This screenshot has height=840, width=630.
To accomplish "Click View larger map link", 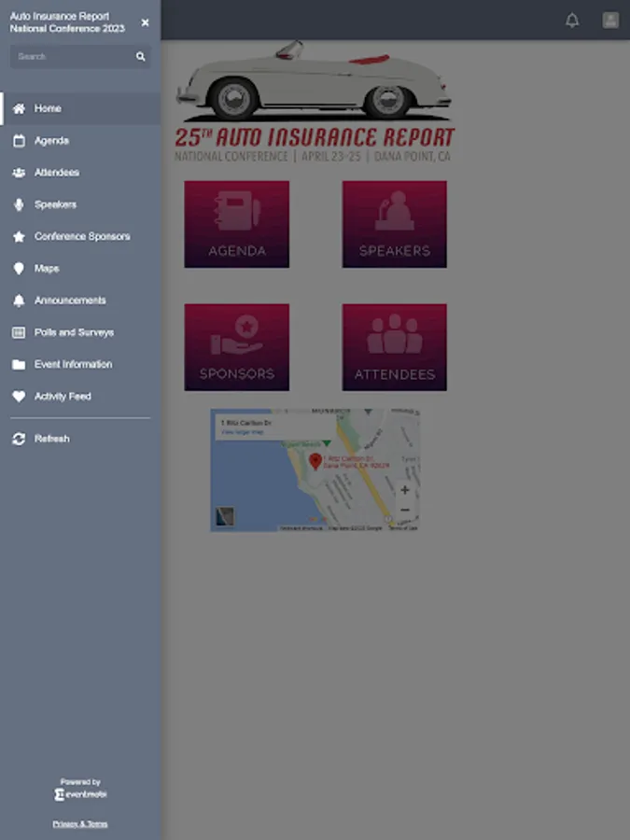I will click(x=242, y=432).
